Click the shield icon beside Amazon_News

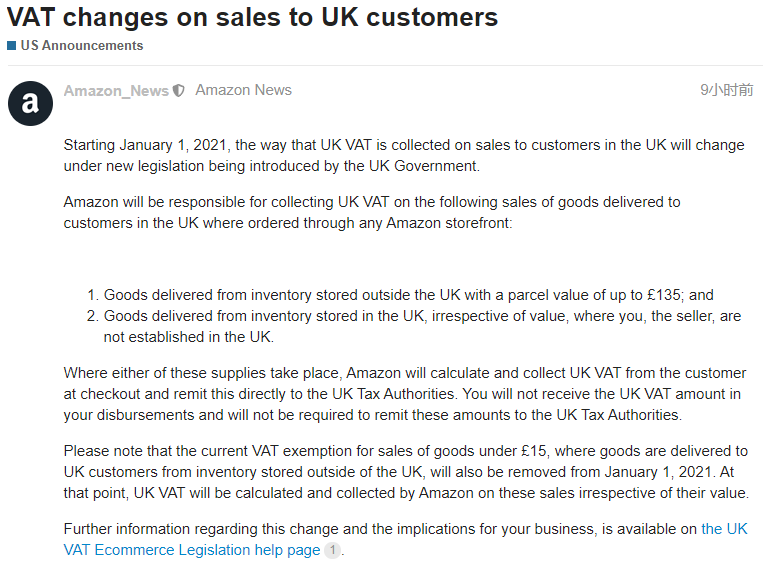click(179, 91)
